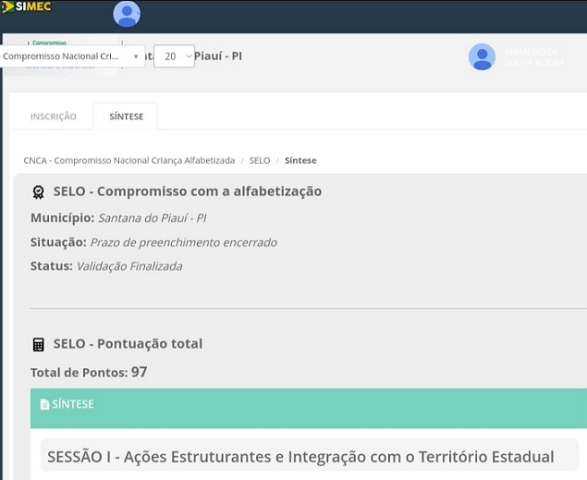Screen dimensions: 587x480
Task: Click the user name Arnaldo de Sousa Rocha
Action: 534,57
